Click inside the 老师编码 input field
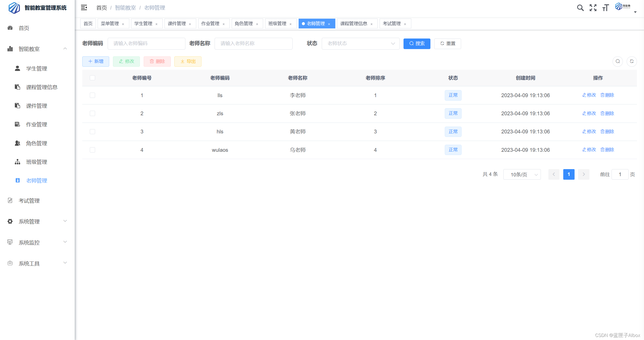This screenshot has width=644, height=340. point(146,44)
